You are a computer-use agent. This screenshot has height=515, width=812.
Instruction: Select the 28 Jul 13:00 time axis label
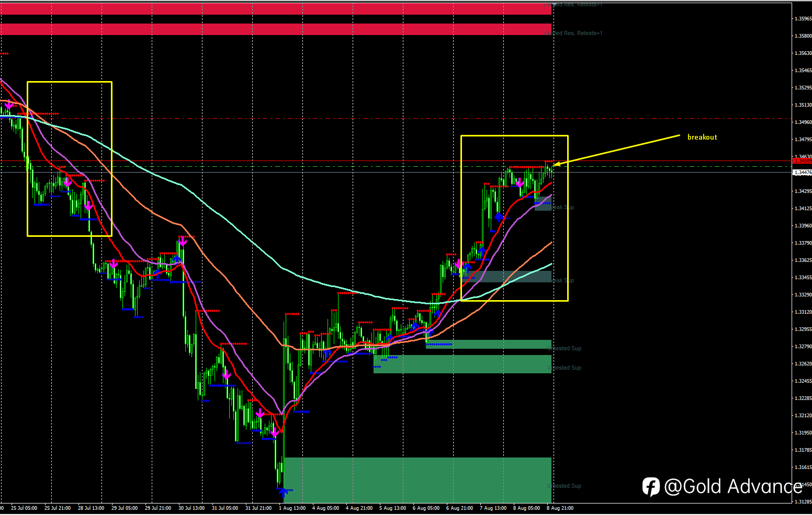pos(91,508)
